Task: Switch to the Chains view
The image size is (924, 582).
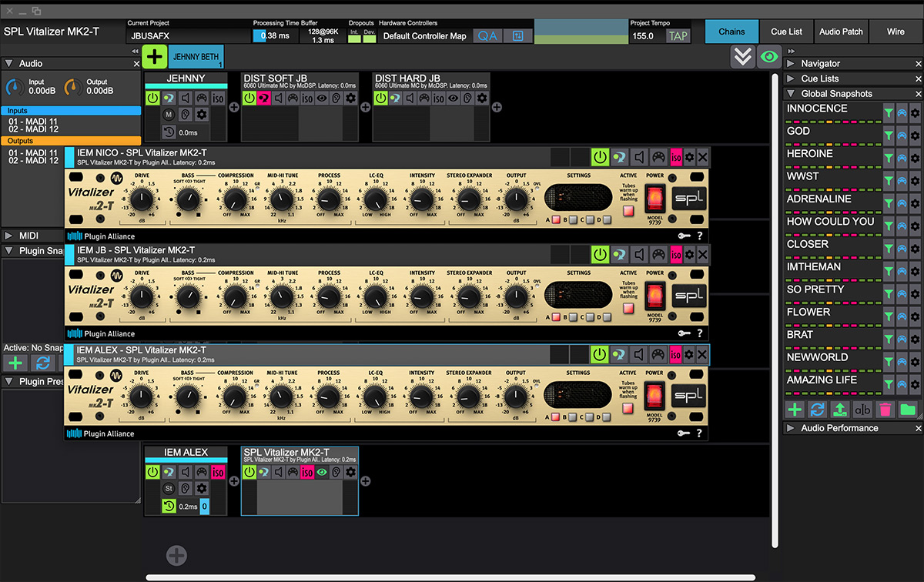Action: 731,32
